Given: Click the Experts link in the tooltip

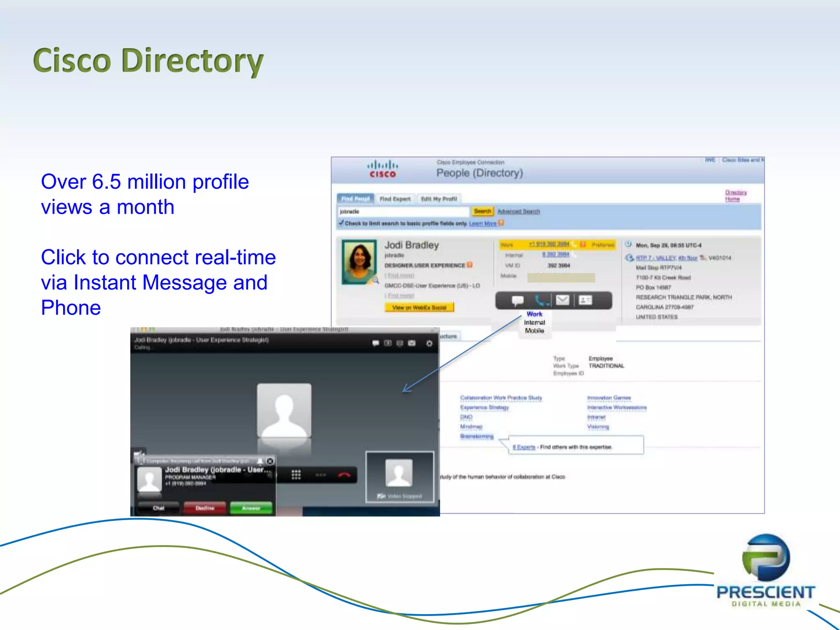Looking at the screenshot, I should (524, 447).
